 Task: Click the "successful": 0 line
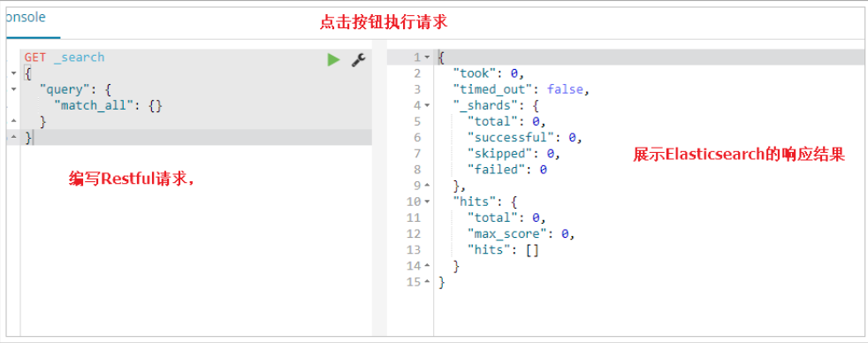pos(525,137)
